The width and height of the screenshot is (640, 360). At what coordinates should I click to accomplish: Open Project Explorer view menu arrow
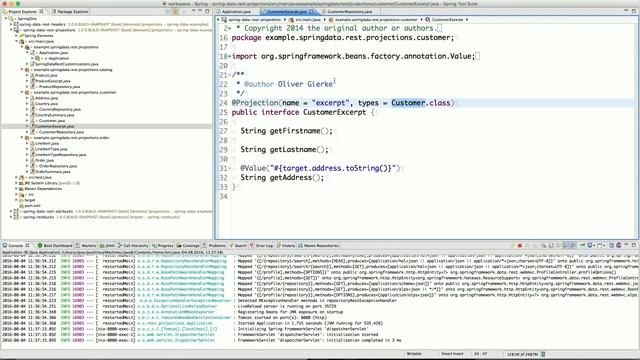(x=193, y=11)
